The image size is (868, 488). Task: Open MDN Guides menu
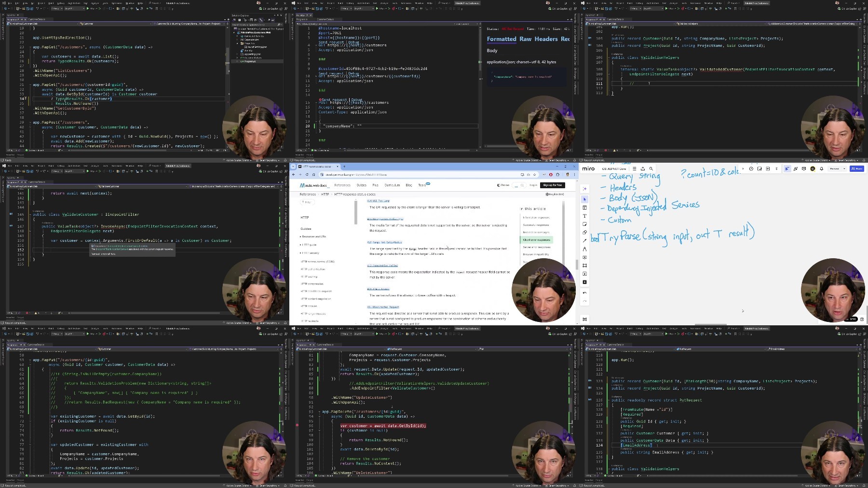point(362,185)
